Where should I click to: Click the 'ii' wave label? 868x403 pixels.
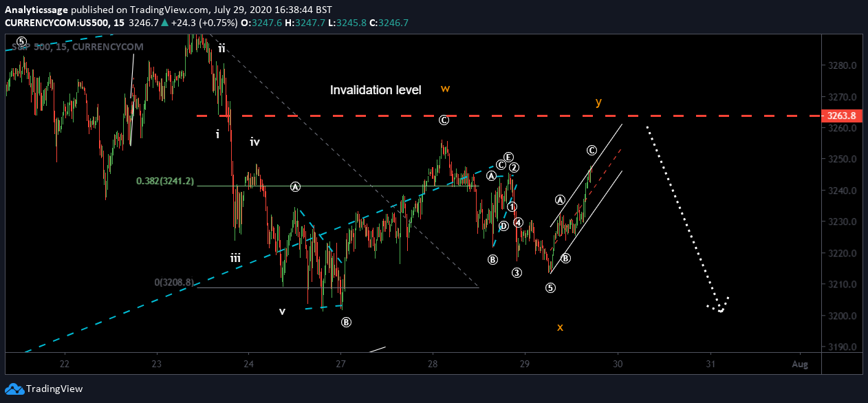click(x=221, y=48)
